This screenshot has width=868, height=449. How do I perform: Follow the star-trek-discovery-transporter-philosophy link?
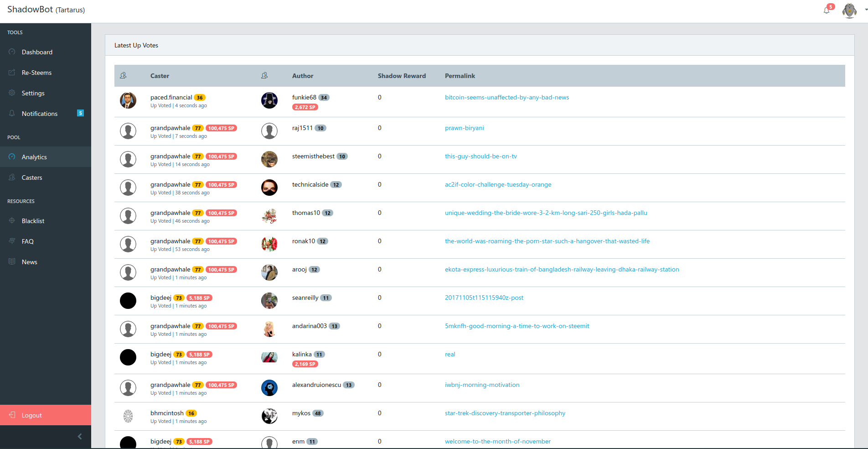tap(505, 413)
